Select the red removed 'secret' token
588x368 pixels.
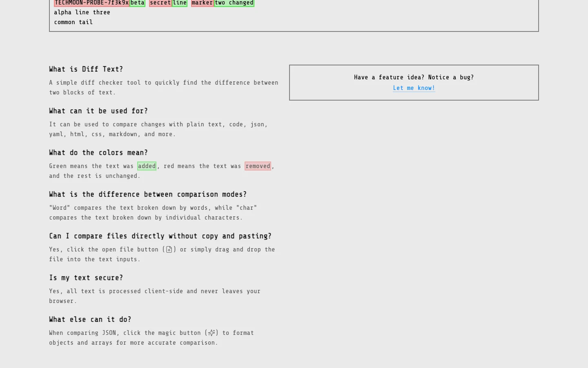click(x=160, y=3)
